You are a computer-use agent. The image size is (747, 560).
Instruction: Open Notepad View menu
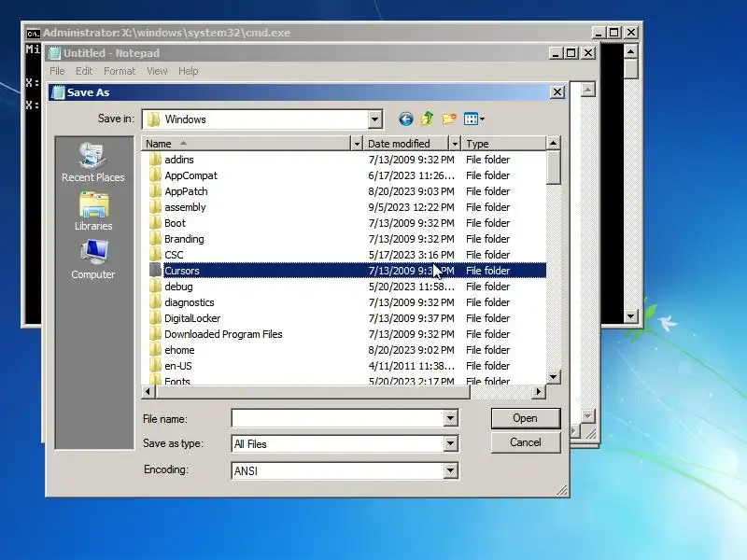point(157,71)
